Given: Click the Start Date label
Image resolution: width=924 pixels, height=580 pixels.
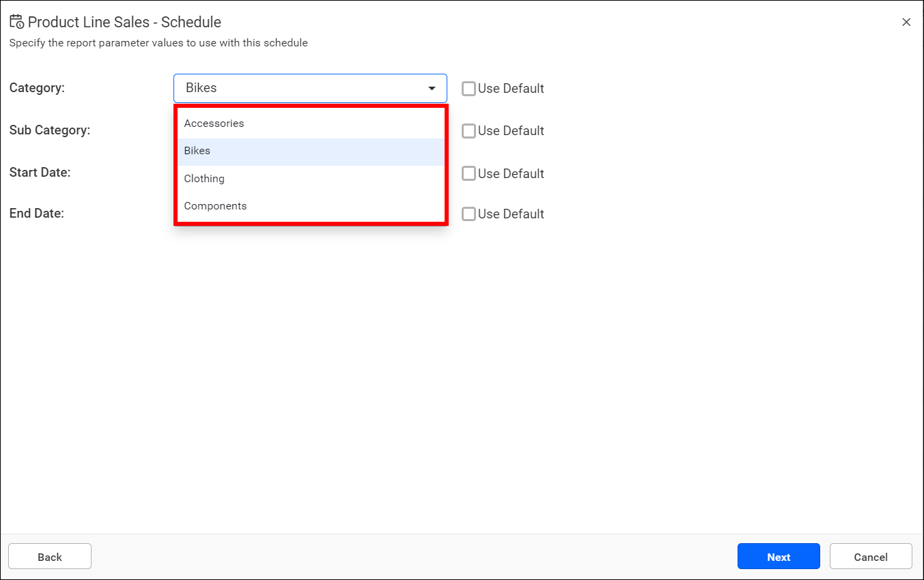Looking at the screenshot, I should (x=40, y=173).
